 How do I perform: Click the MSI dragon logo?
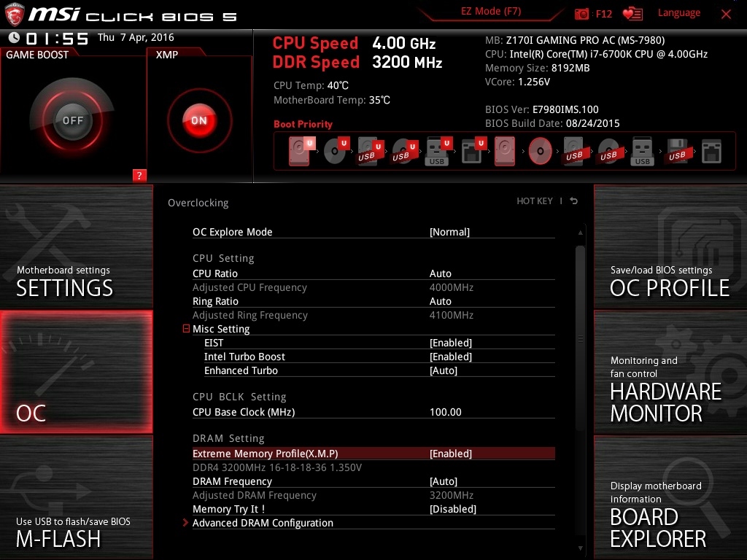pos(14,14)
